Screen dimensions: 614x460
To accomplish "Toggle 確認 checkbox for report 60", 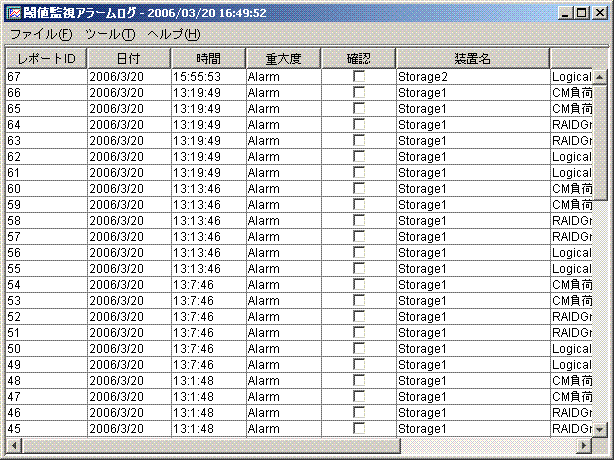I will (359, 188).
